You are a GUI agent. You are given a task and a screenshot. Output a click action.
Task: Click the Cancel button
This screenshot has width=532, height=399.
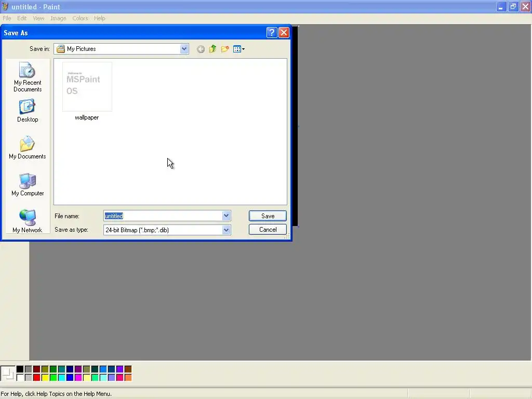[268, 230]
